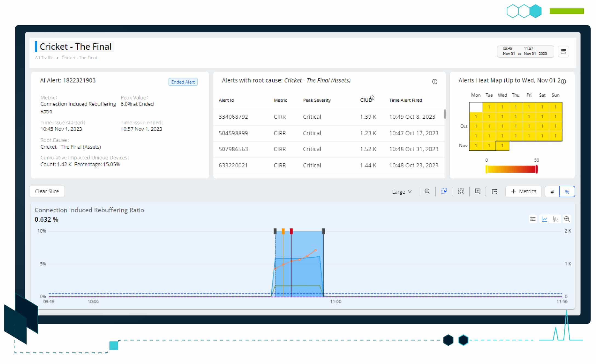This screenshot has height=364, width=596.
Task: Click the export arrow icon in the toolbar
Action: click(494, 192)
